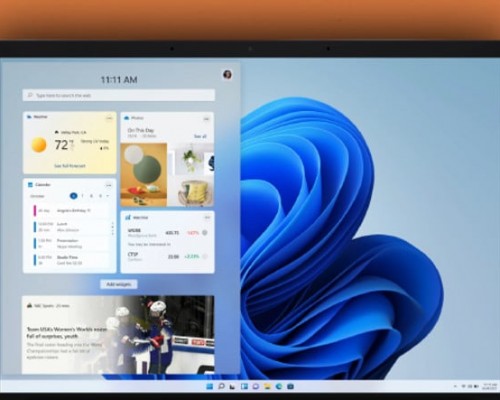Click the round icon on MSFT row

(205, 233)
